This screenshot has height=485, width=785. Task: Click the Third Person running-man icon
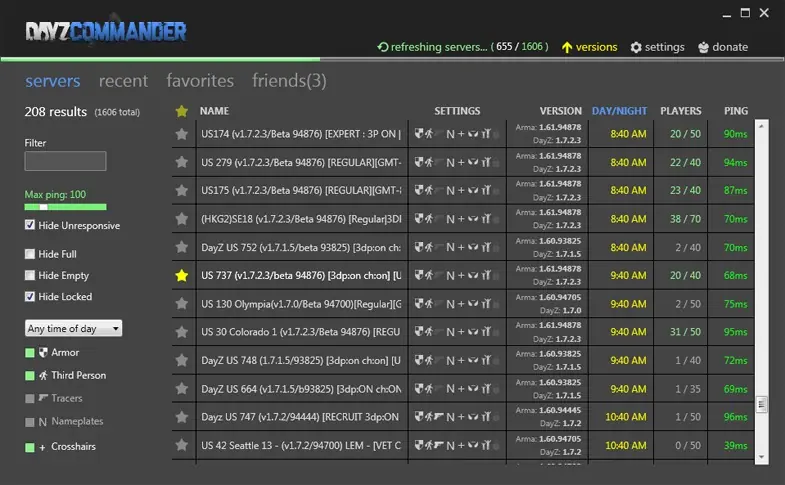click(x=44, y=375)
